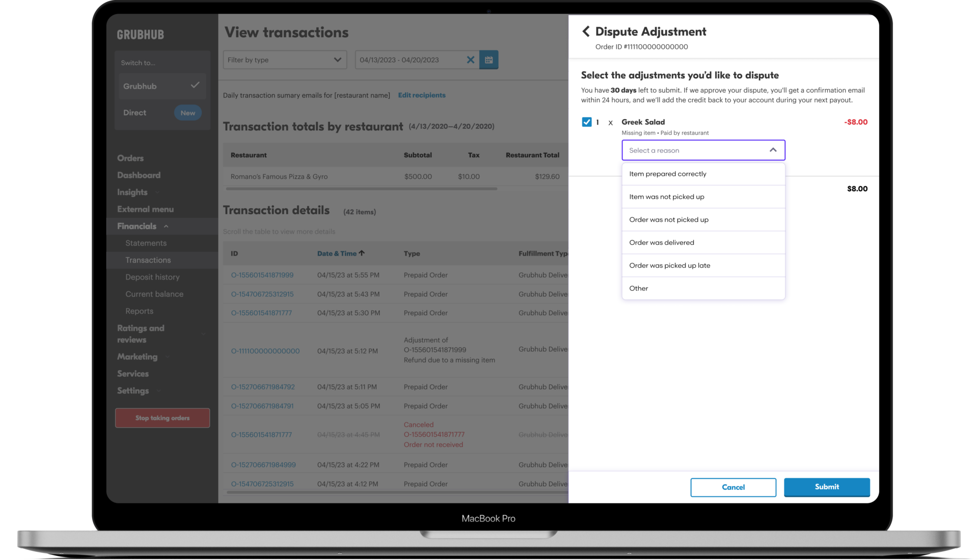The image size is (978, 560).
Task: Clear the date range using the X icon
Action: (x=470, y=60)
